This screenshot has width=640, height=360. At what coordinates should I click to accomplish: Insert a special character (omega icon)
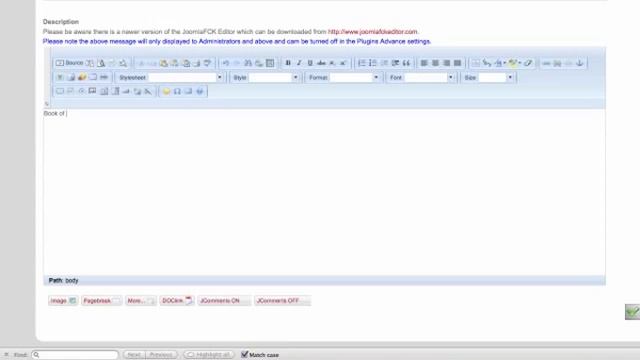coord(177,91)
